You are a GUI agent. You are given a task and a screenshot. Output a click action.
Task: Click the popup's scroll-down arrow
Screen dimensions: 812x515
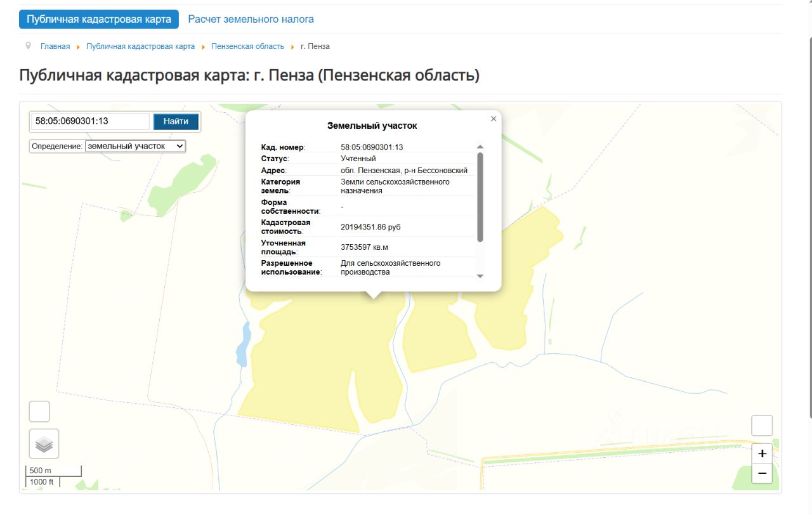(480, 276)
